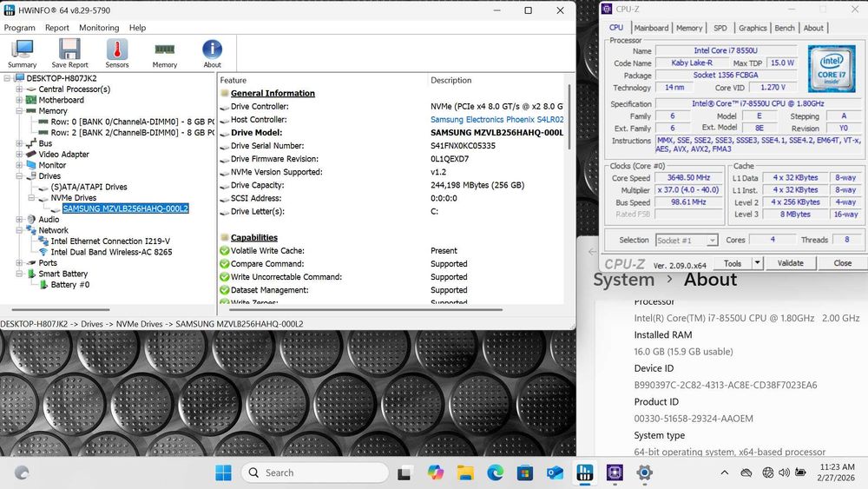Open the Monitoring menu
Viewport: 868px width, 489px height.
click(99, 28)
